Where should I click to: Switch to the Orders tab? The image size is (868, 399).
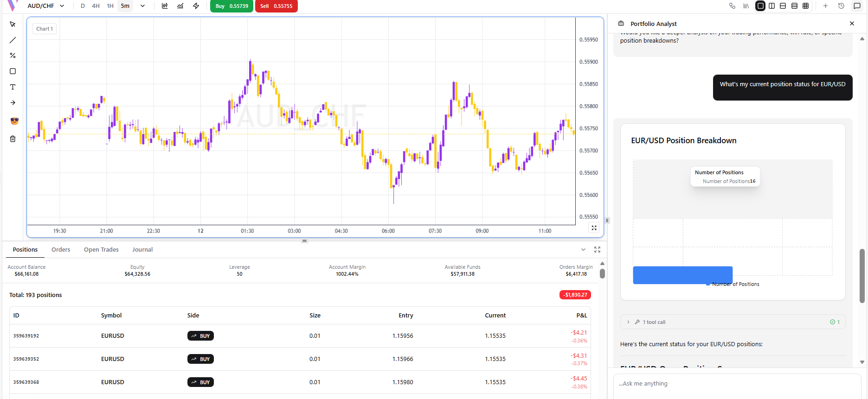61,250
